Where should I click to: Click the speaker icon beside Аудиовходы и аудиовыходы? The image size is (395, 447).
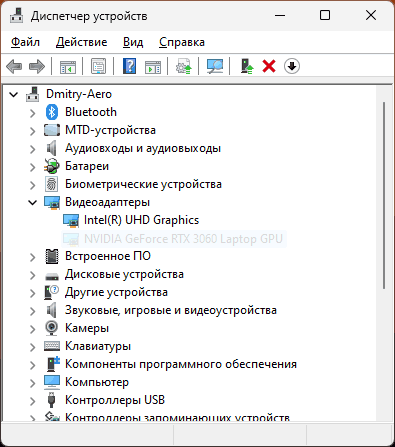(x=51, y=148)
